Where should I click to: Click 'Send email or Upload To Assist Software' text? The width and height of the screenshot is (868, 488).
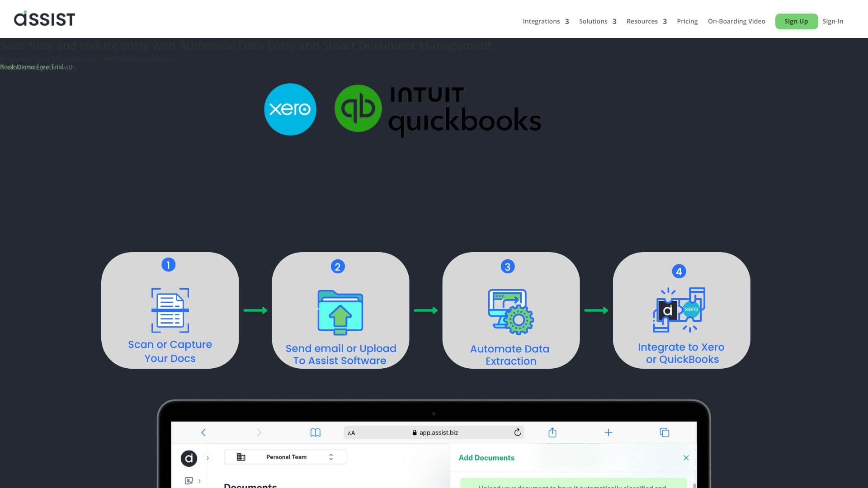click(x=340, y=354)
